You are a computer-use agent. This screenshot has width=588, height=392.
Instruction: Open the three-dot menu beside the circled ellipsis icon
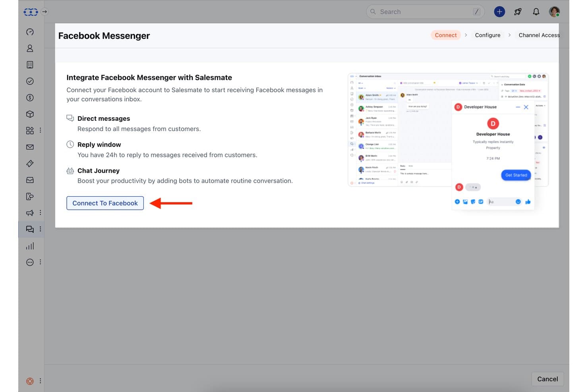(40, 262)
